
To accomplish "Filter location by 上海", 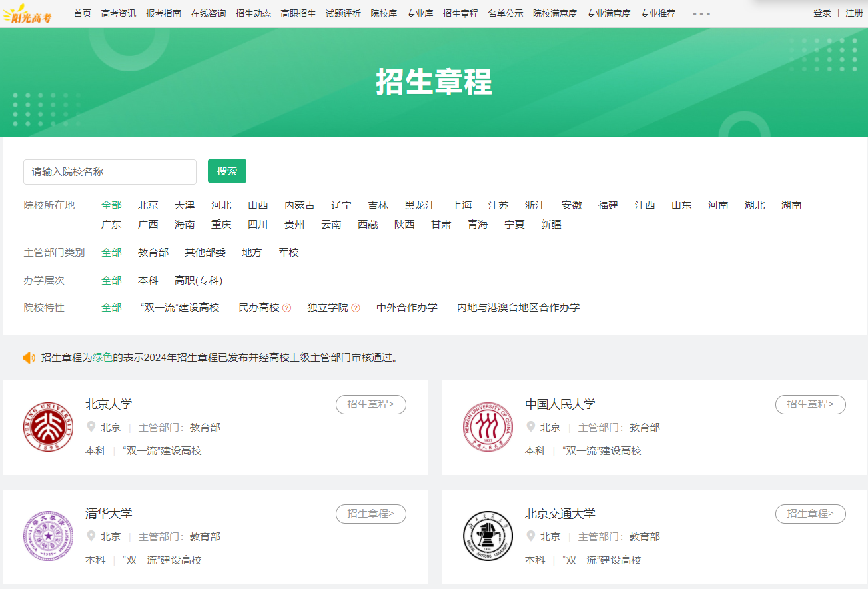I will pos(462,205).
